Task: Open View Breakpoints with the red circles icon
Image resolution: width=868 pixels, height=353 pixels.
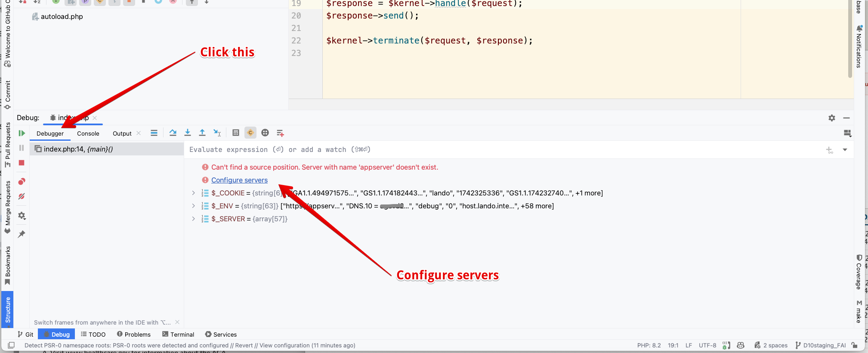Action: [x=22, y=181]
